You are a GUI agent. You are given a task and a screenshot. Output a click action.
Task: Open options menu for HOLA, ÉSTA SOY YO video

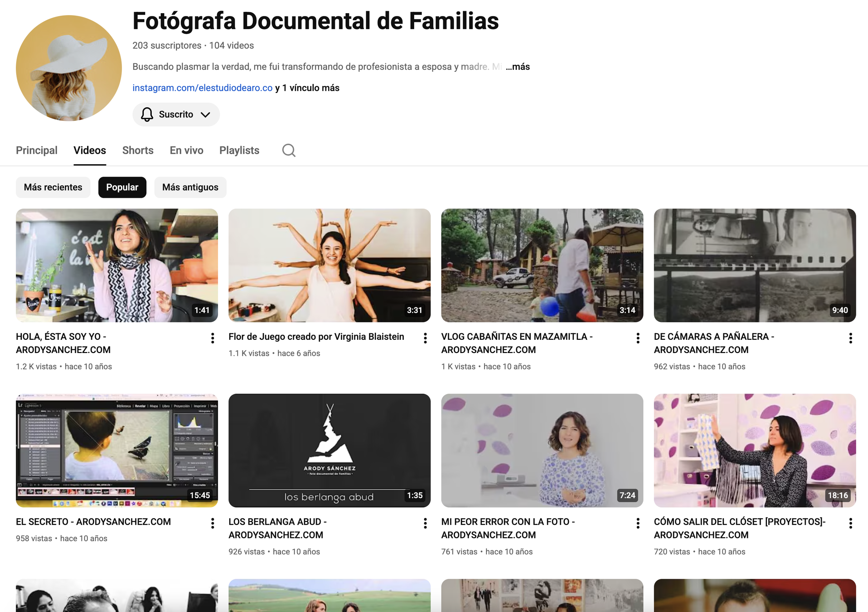point(212,338)
